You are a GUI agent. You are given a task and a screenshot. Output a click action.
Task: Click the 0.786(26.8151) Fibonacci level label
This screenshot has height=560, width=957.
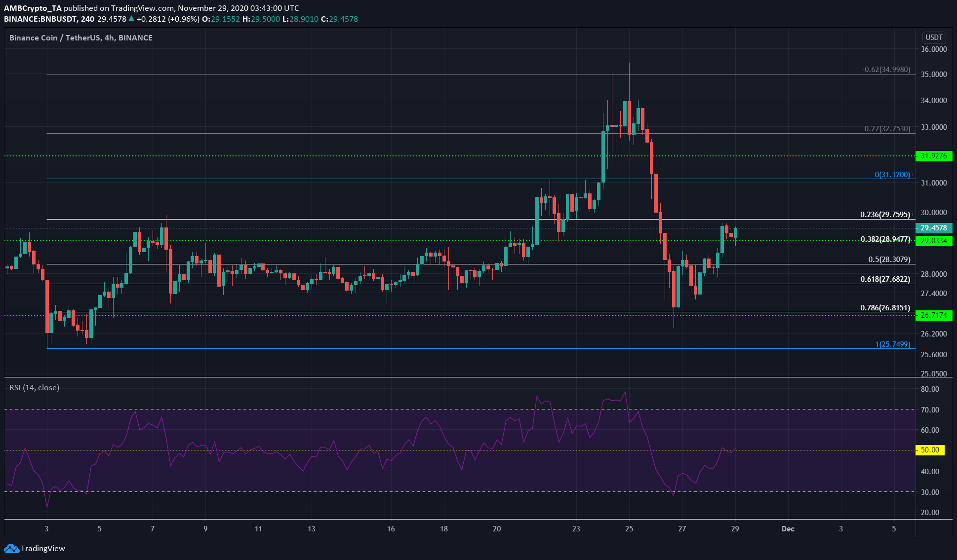[885, 308]
